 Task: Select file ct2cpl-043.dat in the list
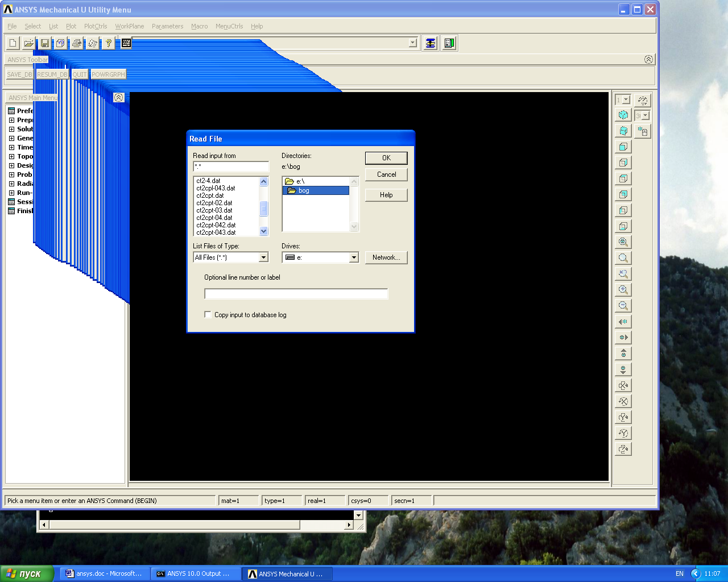tap(216, 188)
